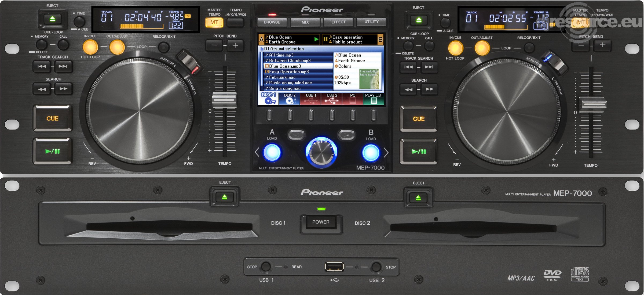The width and height of the screenshot is (644, 295).
Task: Skip to previous track on right deck
Action: tap(408, 67)
